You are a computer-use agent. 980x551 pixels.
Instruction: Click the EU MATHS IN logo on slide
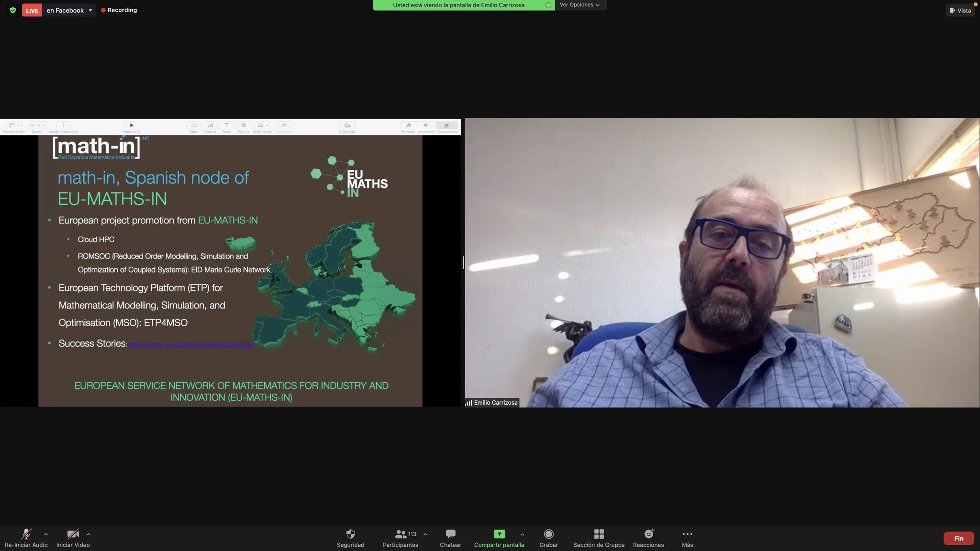[x=349, y=176]
